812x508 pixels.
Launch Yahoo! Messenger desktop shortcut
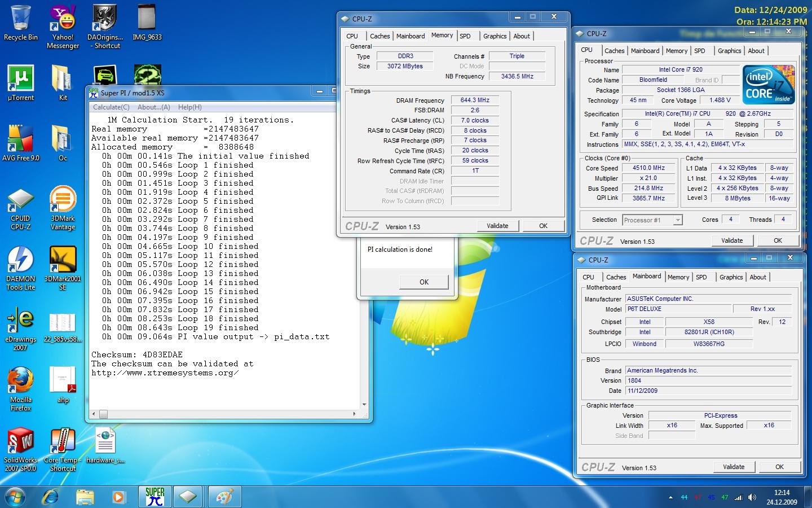pyautogui.click(x=63, y=27)
